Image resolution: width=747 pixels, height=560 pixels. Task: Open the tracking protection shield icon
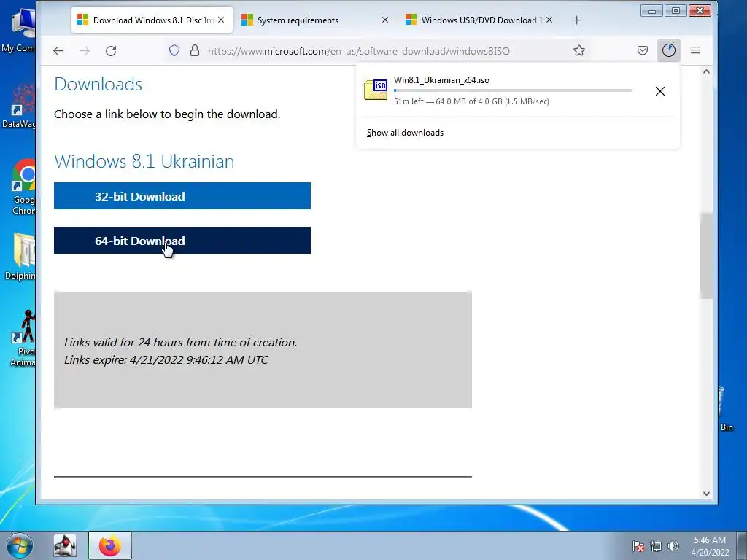(174, 50)
